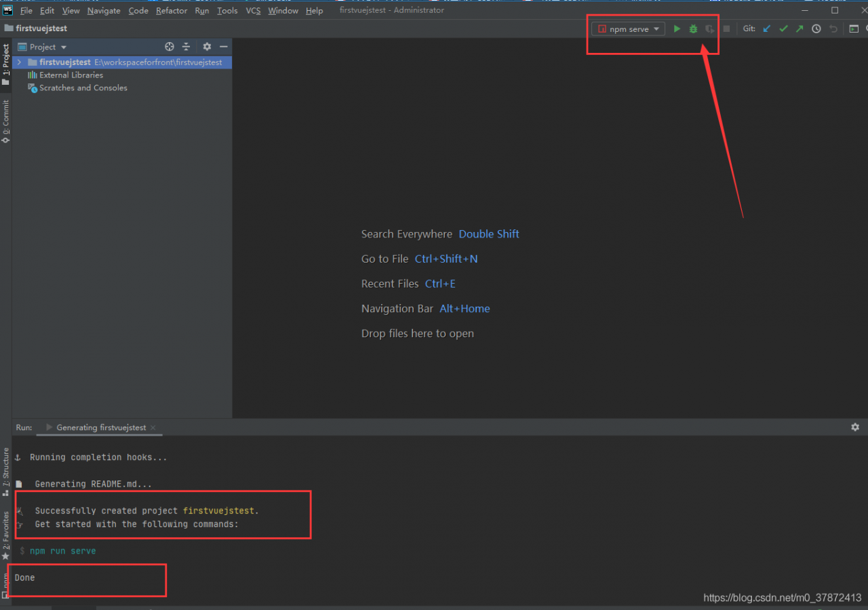Image resolution: width=868 pixels, height=610 pixels.
Task: Click the run anything icon beside rollback
Action: [x=854, y=29]
